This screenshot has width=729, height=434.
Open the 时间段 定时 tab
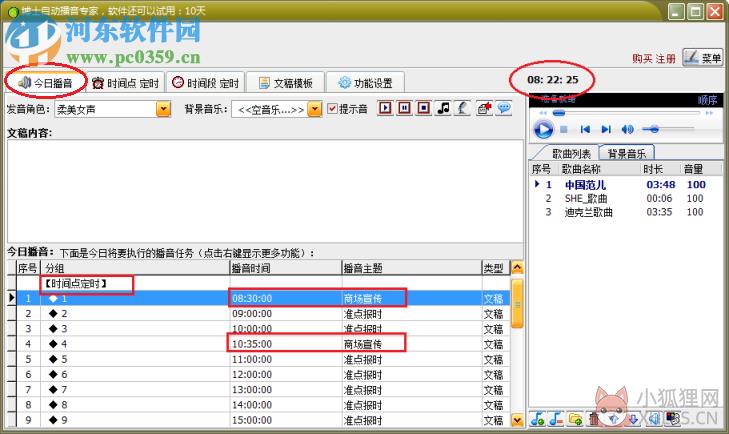(205, 83)
